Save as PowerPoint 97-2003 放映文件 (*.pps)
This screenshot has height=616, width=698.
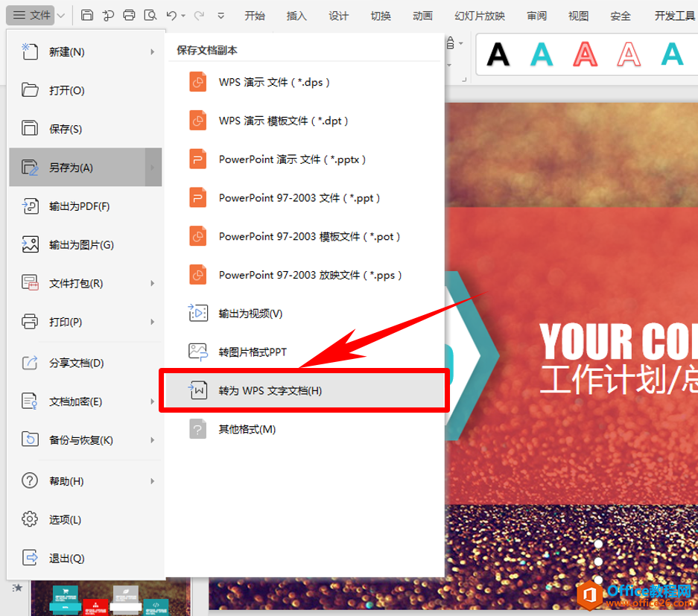305,275
